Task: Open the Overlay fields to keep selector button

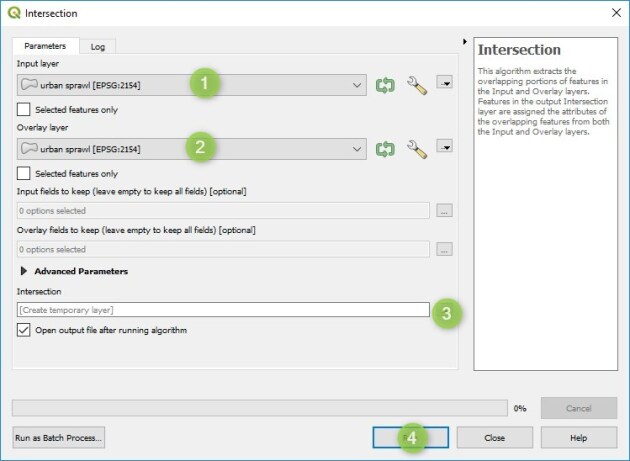Action: pyautogui.click(x=444, y=249)
